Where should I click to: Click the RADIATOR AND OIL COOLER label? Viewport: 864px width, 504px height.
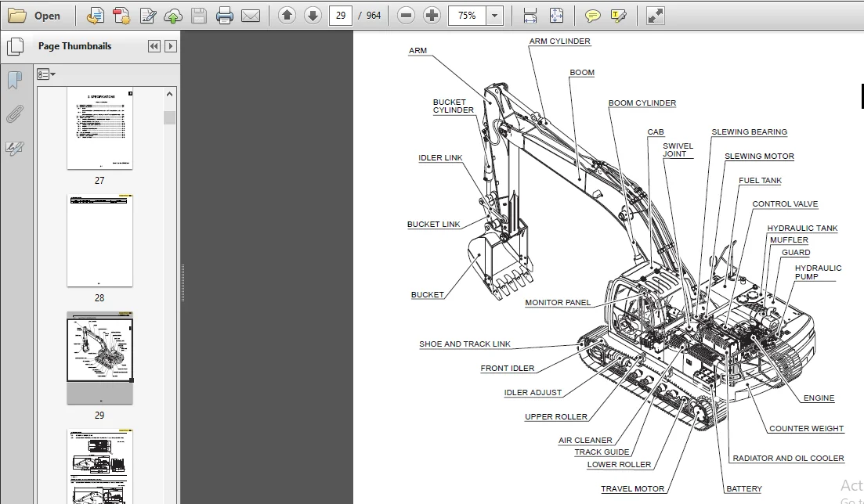[x=788, y=458]
